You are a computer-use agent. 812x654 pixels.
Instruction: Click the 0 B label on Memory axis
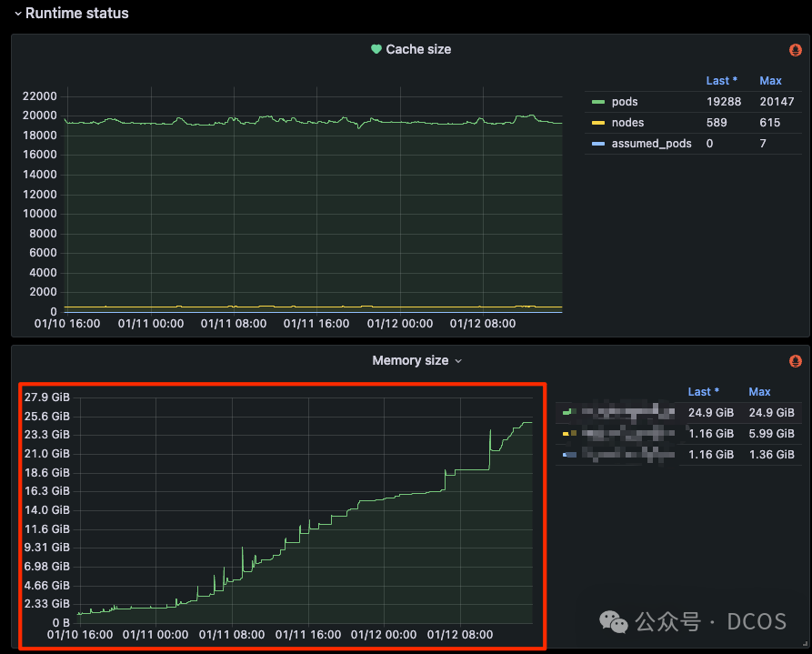point(61,623)
